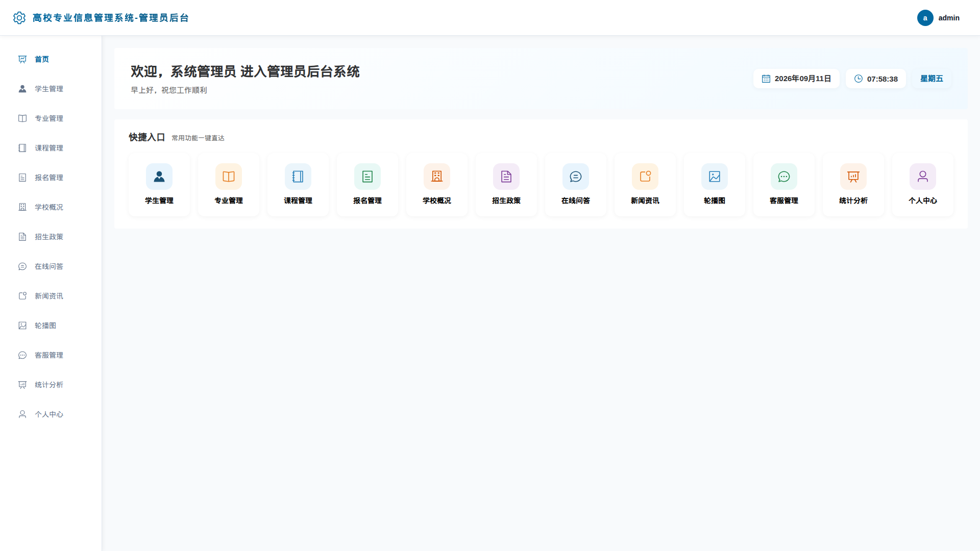This screenshot has width=980, height=551.
Task: Click 学校概况 quick-entry card icon
Action: (437, 177)
